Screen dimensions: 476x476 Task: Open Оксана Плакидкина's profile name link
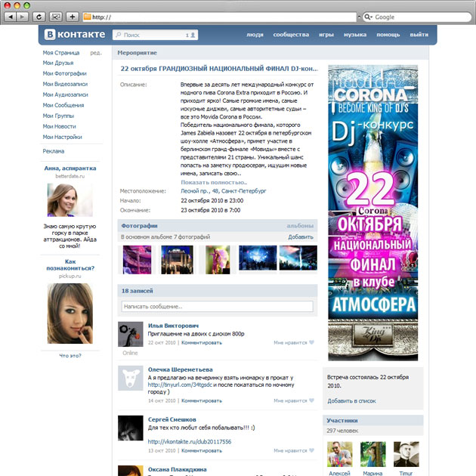click(x=177, y=470)
